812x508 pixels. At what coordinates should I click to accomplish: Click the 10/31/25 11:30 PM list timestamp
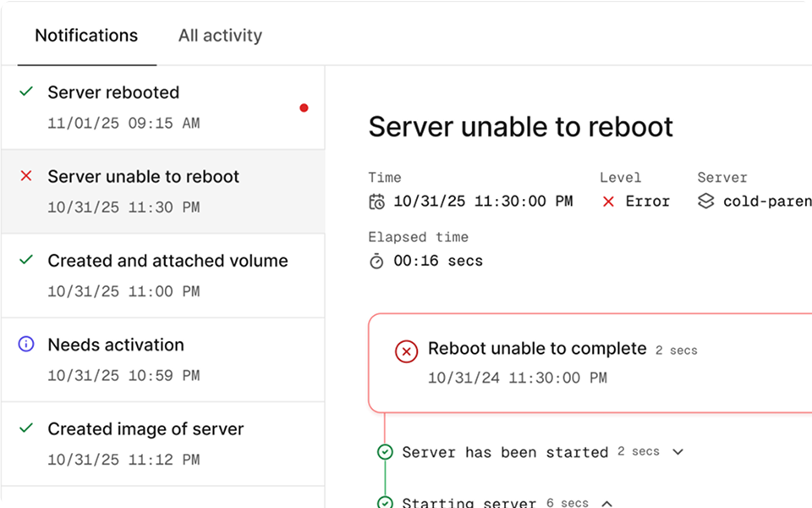[x=123, y=207]
